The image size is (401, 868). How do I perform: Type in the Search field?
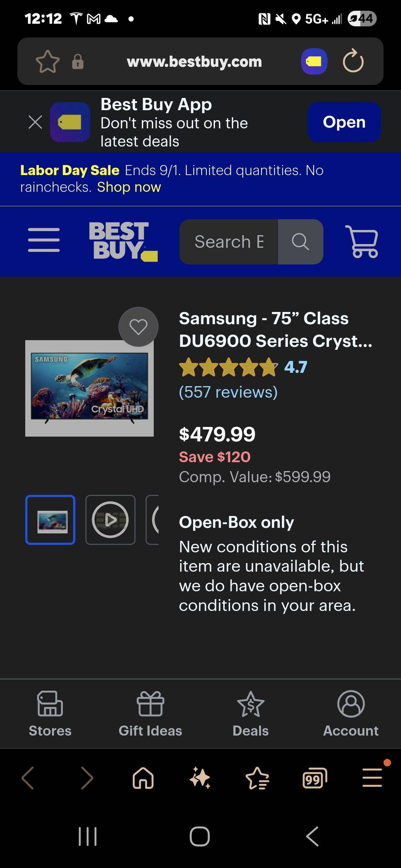pos(229,242)
